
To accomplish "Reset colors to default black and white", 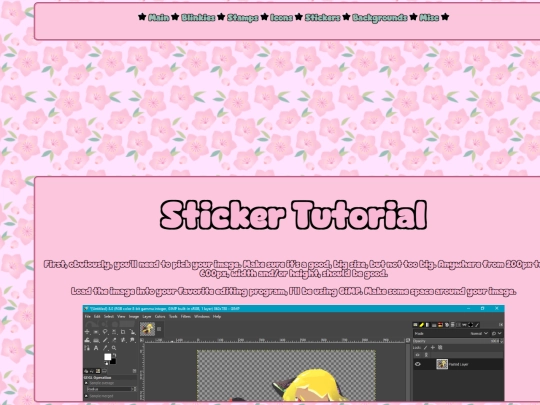I will [x=106, y=363].
